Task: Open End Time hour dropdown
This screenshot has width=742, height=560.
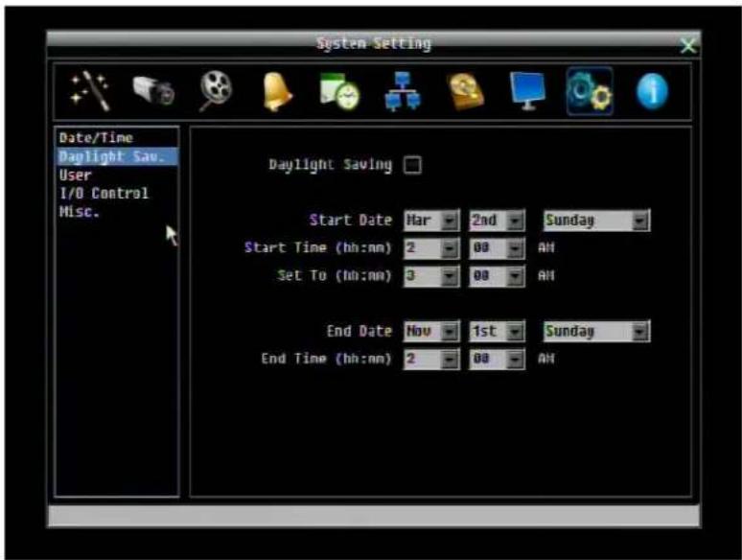Action: coord(431,359)
